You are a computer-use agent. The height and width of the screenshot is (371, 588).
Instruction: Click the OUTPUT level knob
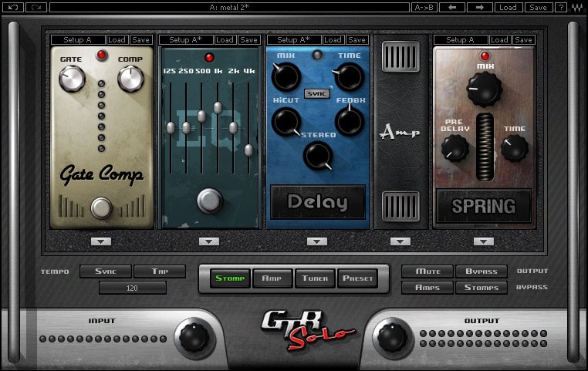pos(392,337)
